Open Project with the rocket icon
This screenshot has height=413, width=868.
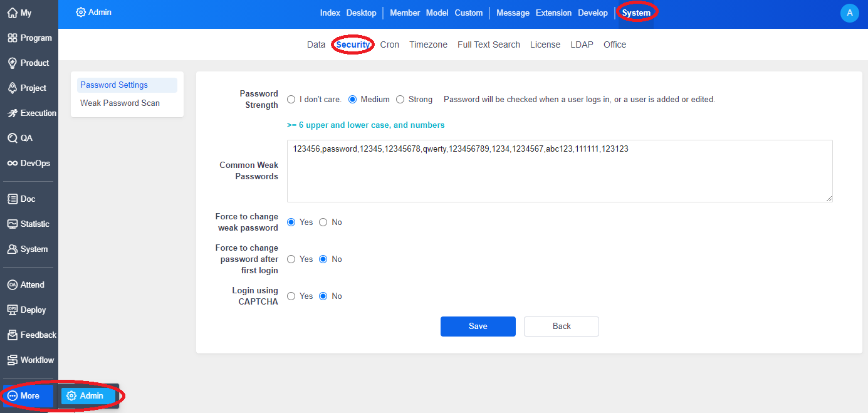coord(29,88)
